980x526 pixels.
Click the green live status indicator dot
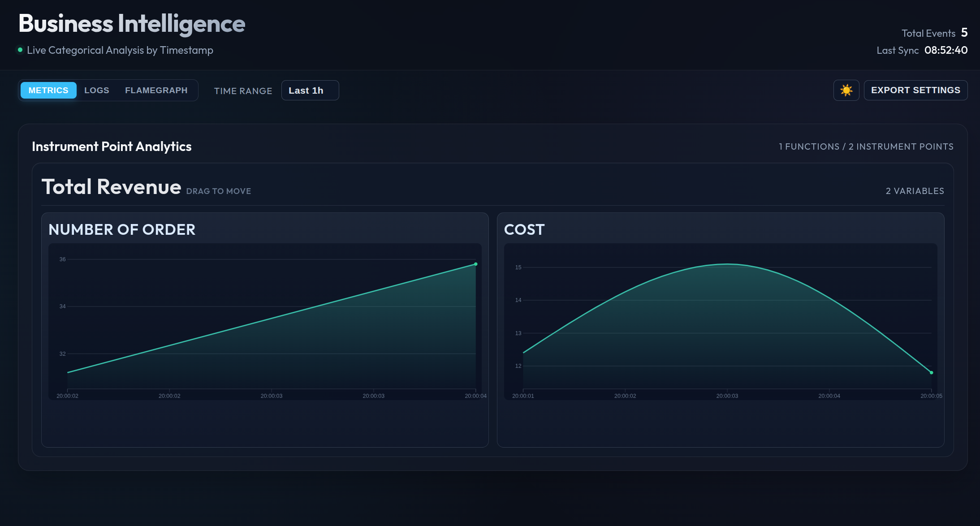19,50
